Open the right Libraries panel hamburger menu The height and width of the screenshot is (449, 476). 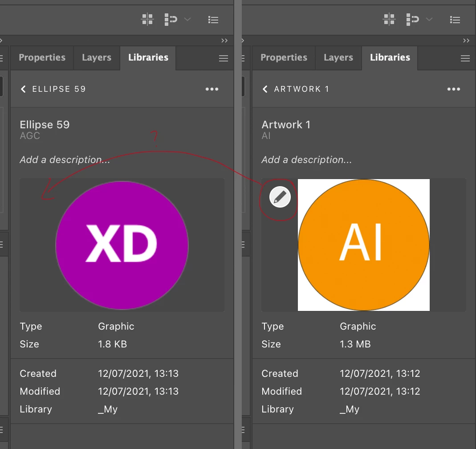(x=465, y=58)
